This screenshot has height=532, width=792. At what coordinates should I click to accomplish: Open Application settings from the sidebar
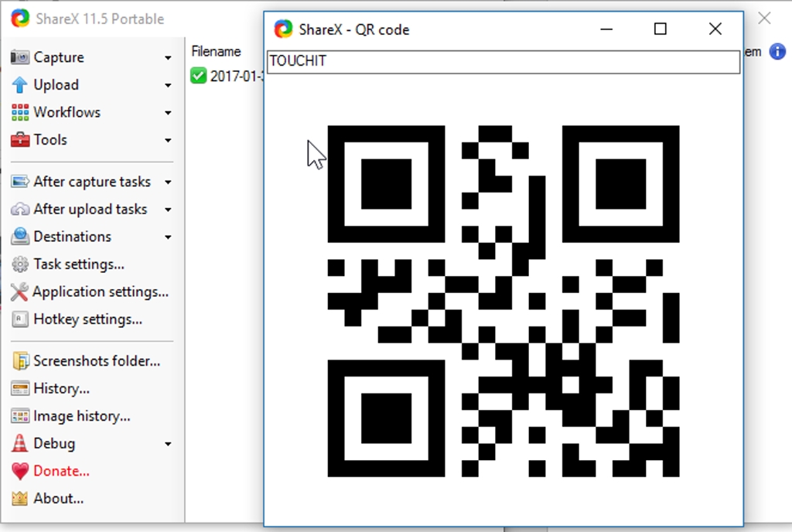(100, 292)
